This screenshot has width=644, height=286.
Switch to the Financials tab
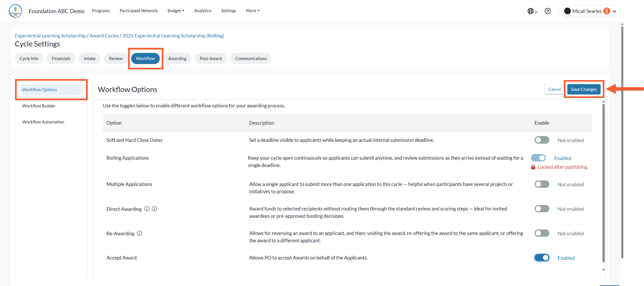pyautogui.click(x=61, y=58)
